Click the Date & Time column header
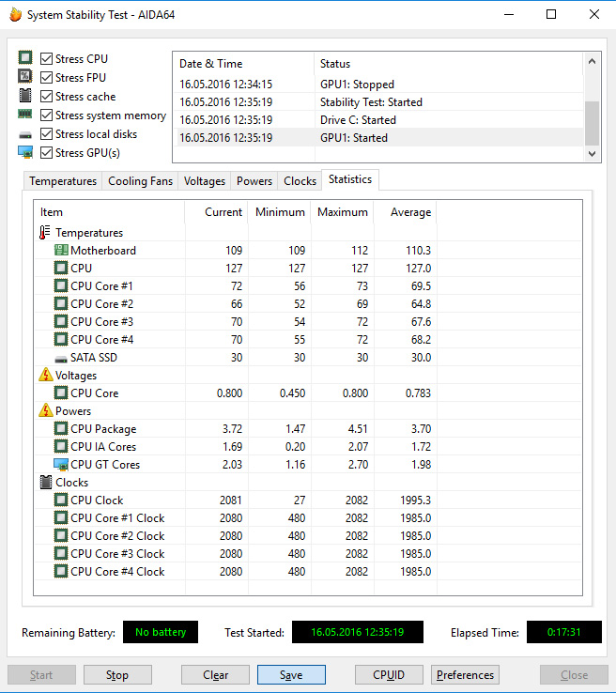616x693 pixels. pos(243,64)
